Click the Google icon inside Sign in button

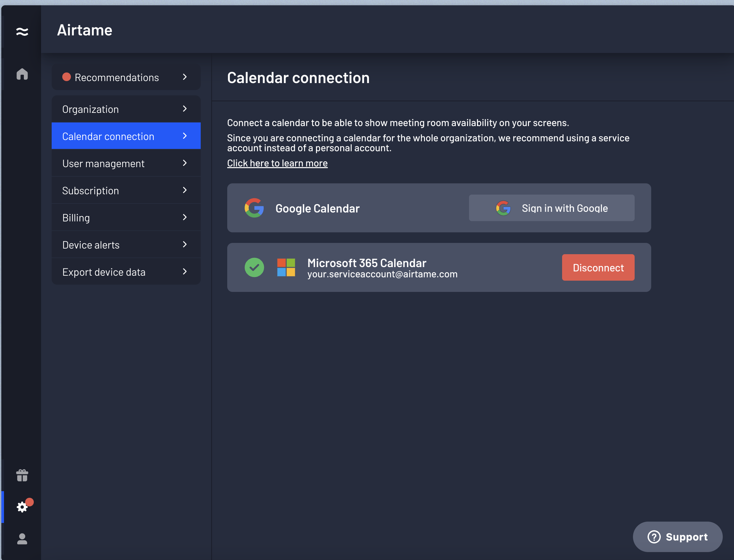coord(503,208)
